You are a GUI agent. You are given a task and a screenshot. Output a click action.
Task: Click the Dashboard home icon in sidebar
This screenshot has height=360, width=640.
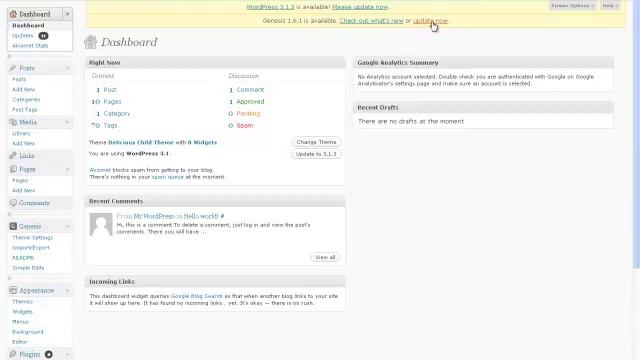click(x=13, y=14)
